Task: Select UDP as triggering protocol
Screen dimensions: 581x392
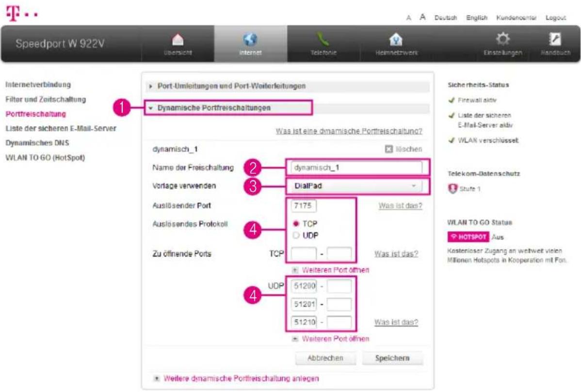Action: [x=296, y=235]
